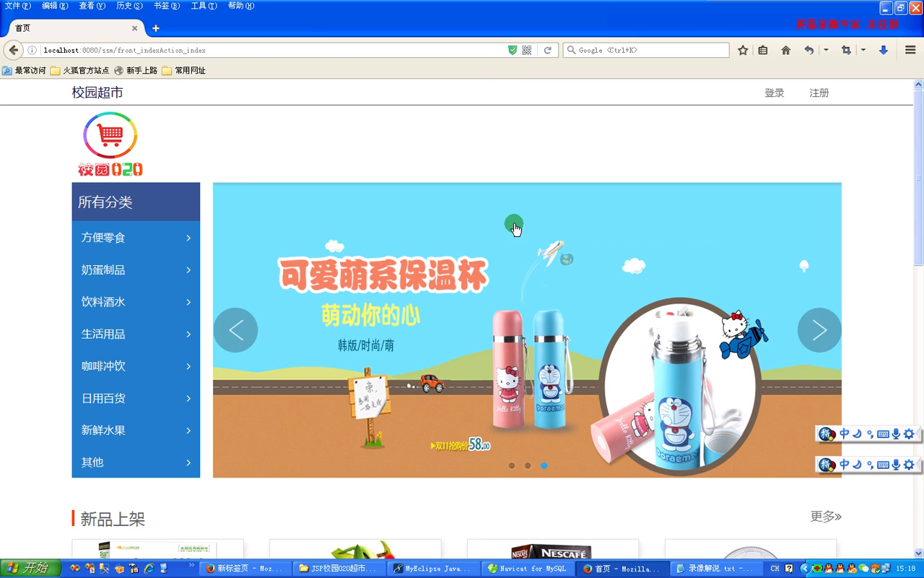Open the 文件 menu
The width and height of the screenshot is (924, 578).
(18, 6)
